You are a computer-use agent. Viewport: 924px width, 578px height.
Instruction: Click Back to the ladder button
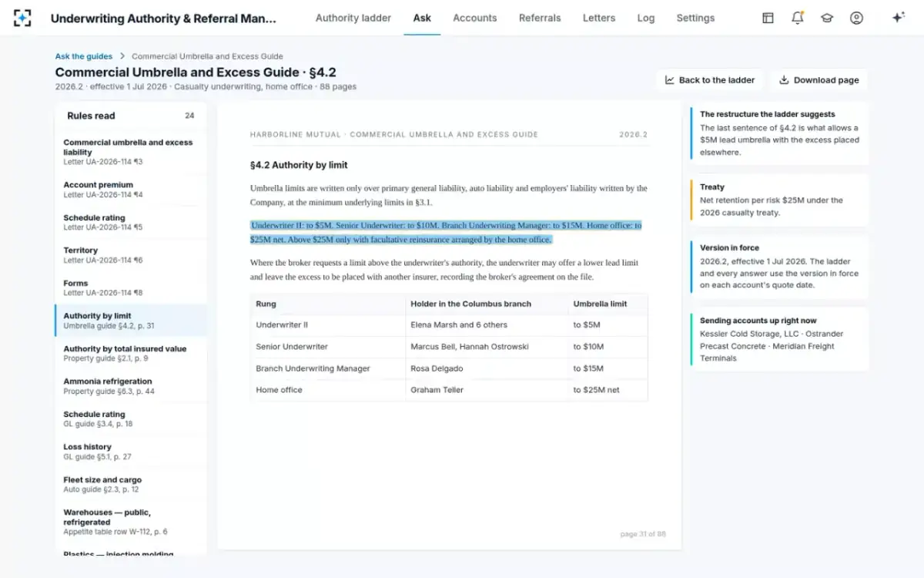click(709, 80)
